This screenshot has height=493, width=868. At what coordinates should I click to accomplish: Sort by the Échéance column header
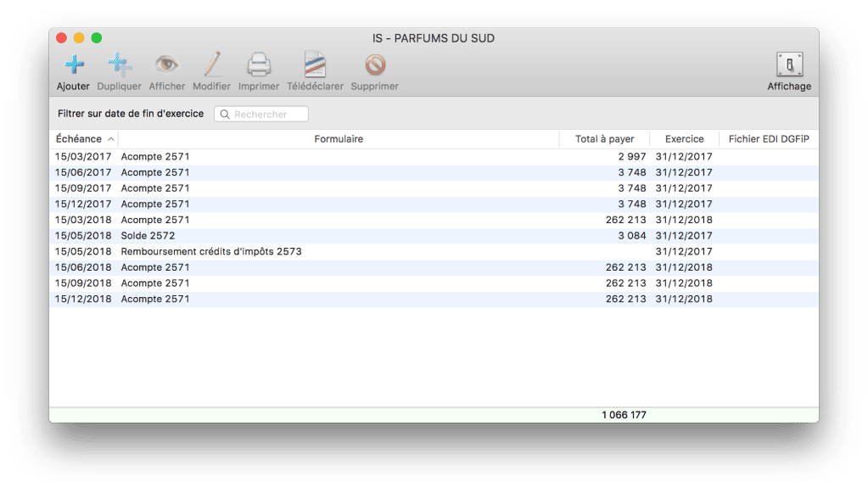(x=79, y=139)
